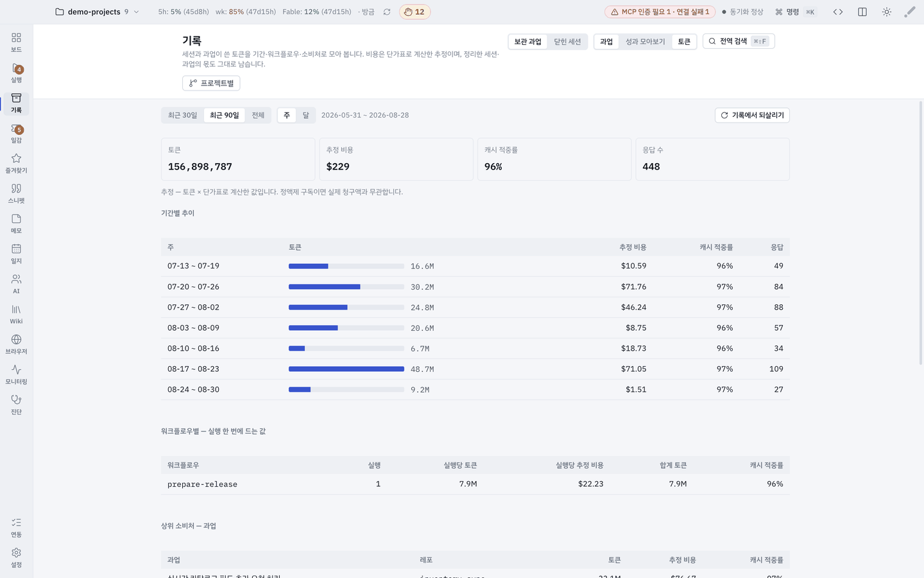Select the 과업 tab
This screenshot has width=924, height=578.
(x=606, y=42)
